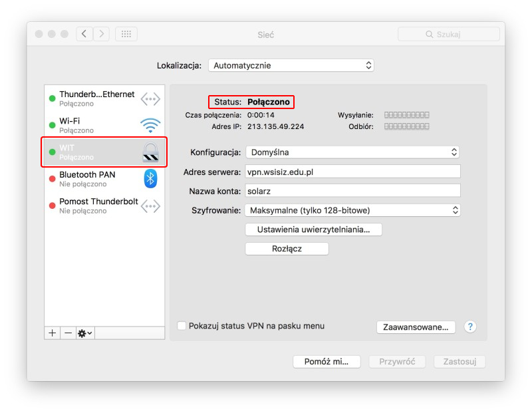Open the Lokalizacja dropdown
532x413 pixels.
[291, 65]
